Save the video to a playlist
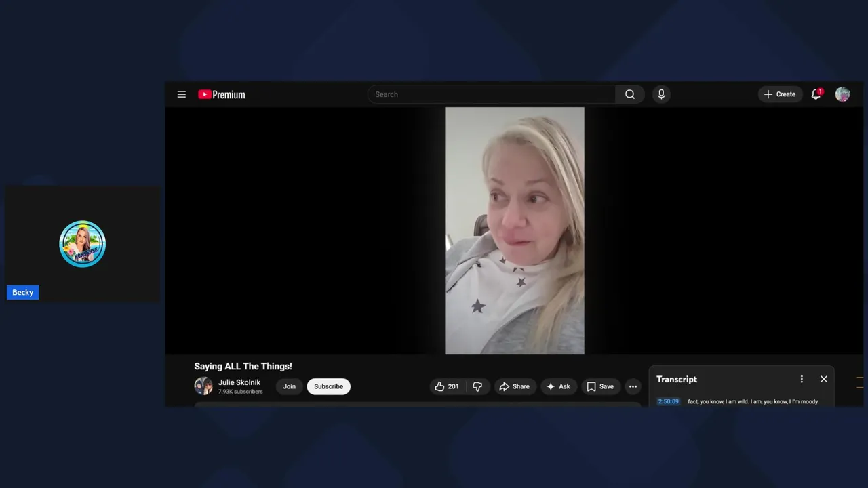868x488 pixels. click(600, 386)
